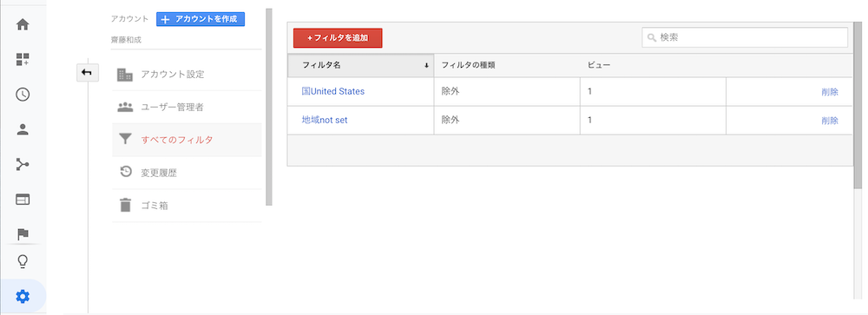Open the Acquisition branching arrows icon
Viewport: 868px width, 315px height.
point(23,164)
